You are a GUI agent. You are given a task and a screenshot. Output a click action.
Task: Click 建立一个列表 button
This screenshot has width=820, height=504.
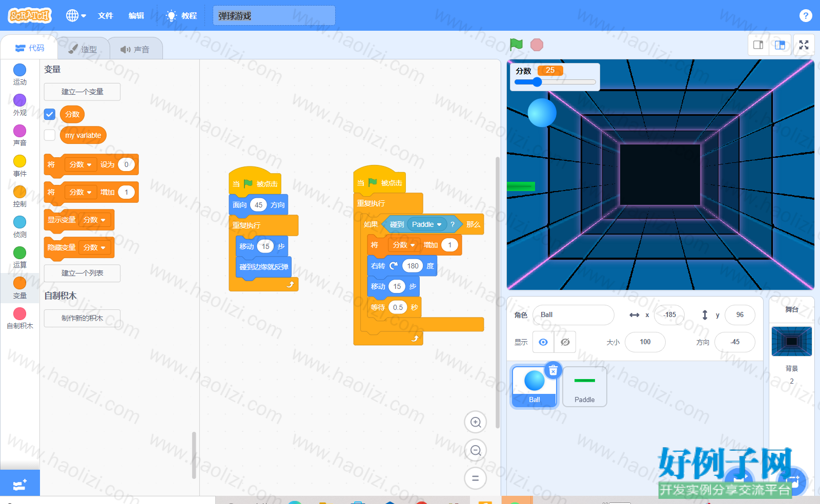tap(82, 273)
